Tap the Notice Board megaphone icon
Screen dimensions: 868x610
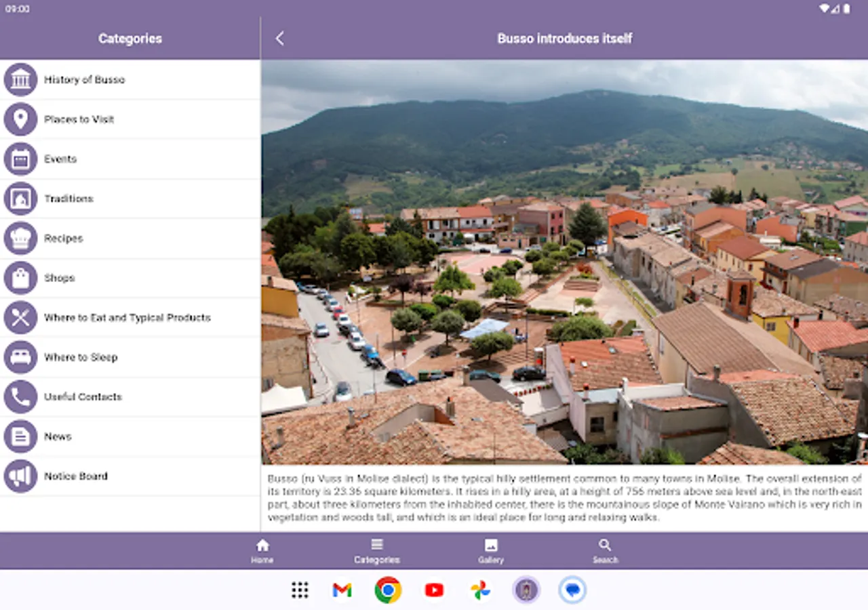coord(20,476)
